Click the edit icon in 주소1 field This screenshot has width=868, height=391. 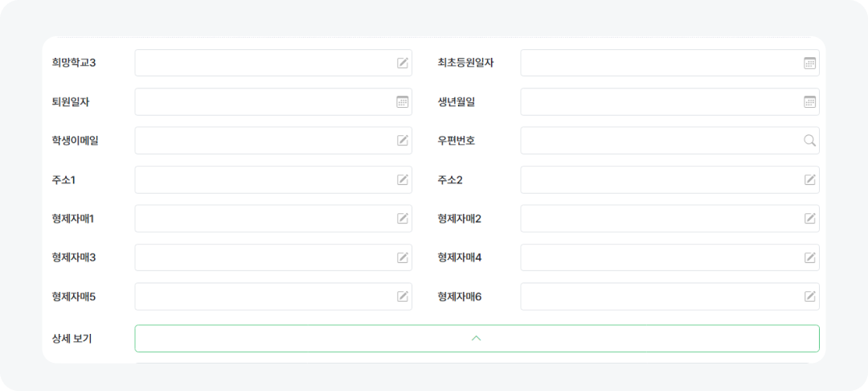coord(403,179)
